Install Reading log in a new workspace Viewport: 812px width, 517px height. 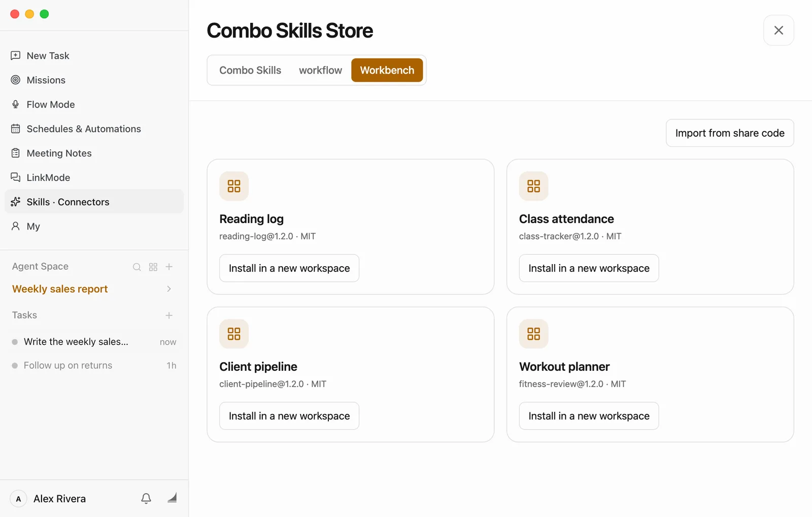tap(289, 268)
